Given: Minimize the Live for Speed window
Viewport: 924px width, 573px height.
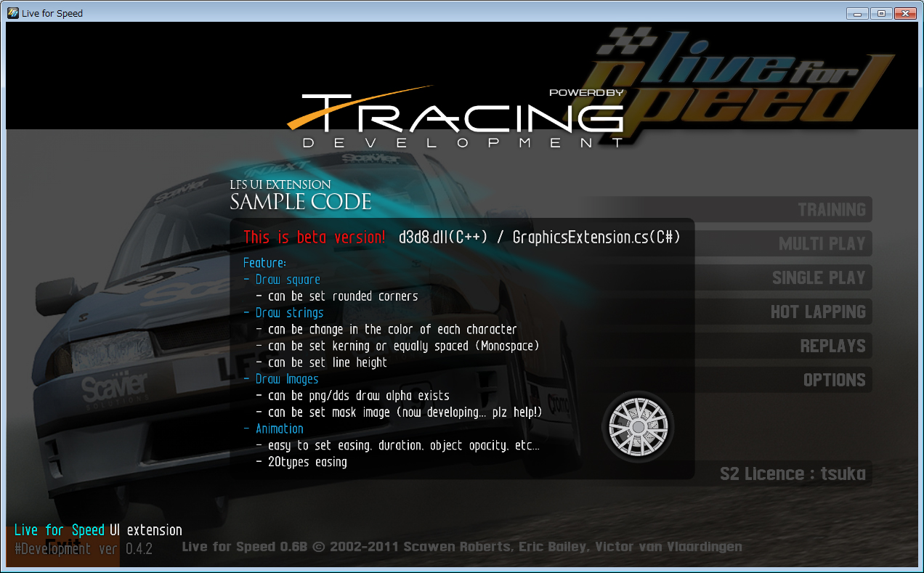Looking at the screenshot, I should tap(858, 13).
